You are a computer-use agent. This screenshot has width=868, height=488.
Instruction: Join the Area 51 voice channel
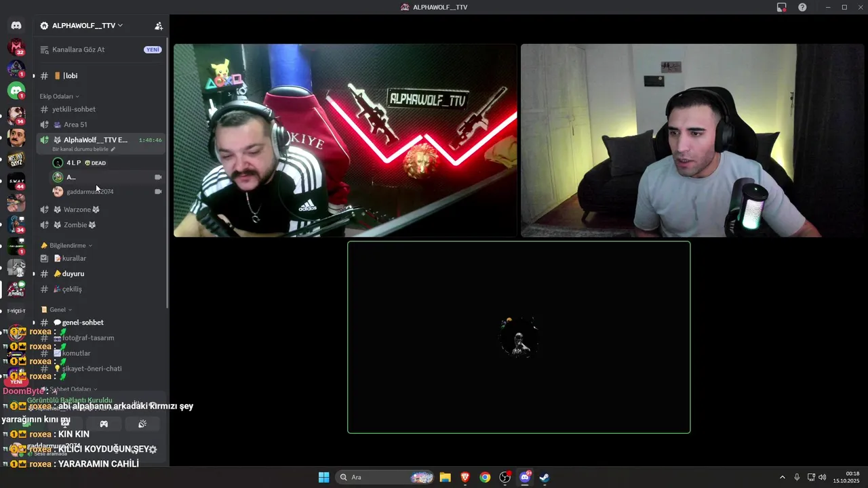[x=100, y=125]
